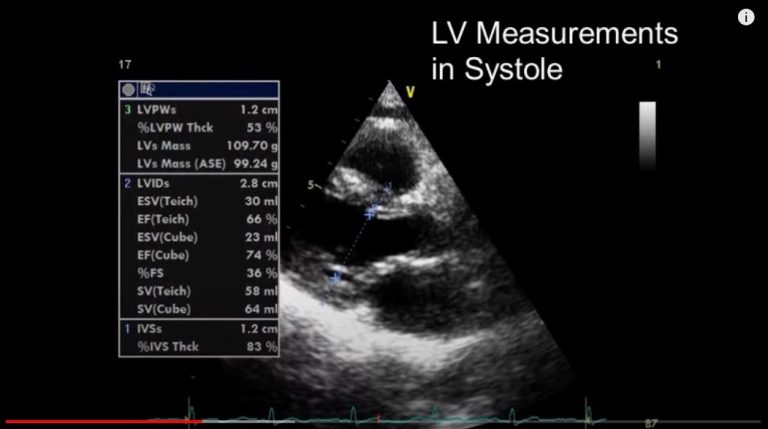Click the %IVS Thck 83 % row
The image size is (768, 429).
click(x=199, y=346)
